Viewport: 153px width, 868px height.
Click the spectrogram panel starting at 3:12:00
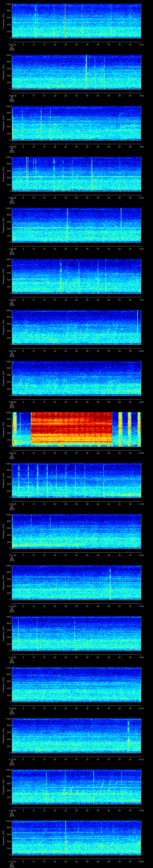click(x=77, y=583)
